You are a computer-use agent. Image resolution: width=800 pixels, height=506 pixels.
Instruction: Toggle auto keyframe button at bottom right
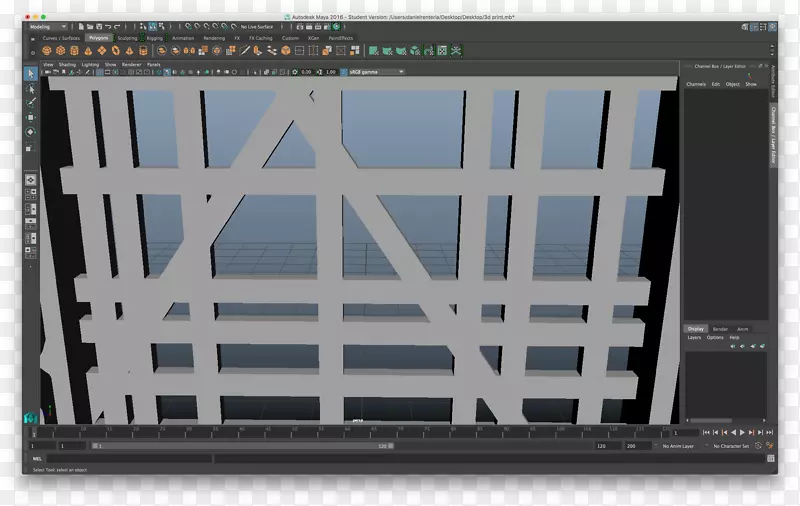click(758, 445)
